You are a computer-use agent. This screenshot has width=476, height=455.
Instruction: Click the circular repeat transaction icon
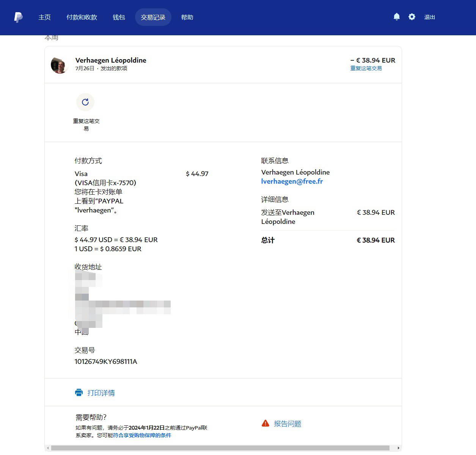(x=85, y=102)
